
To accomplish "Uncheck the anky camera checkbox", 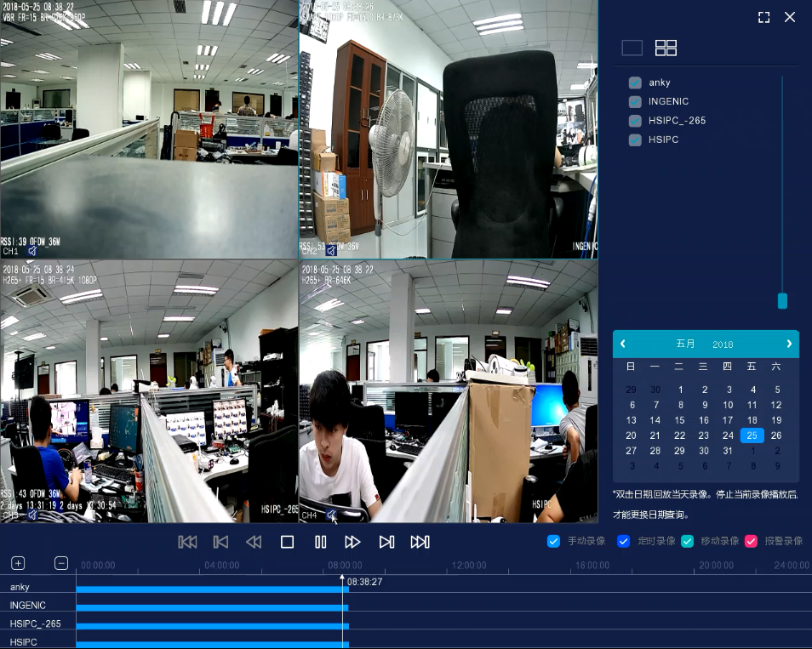I will click(635, 83).
